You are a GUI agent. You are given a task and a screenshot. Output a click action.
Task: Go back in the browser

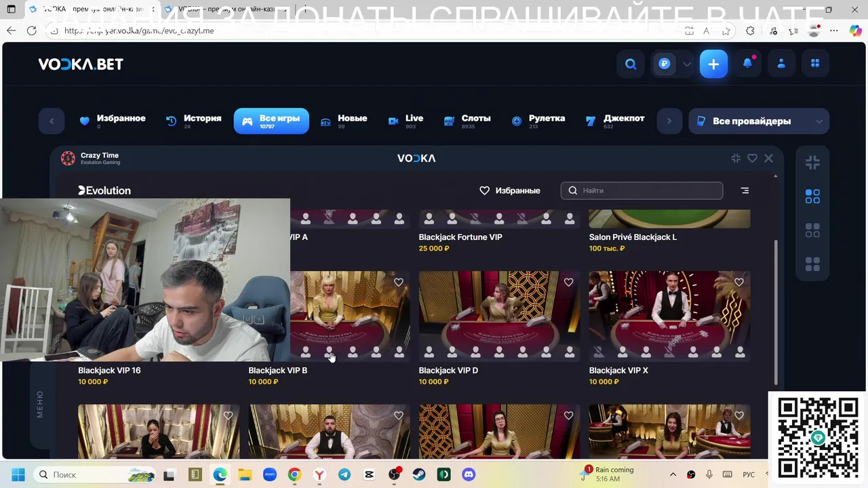11,30
